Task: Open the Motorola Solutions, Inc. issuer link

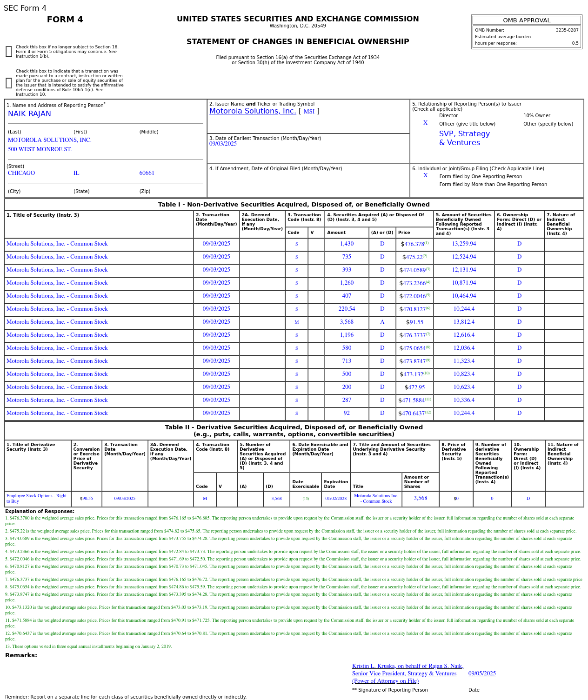Action: point(253,111)
